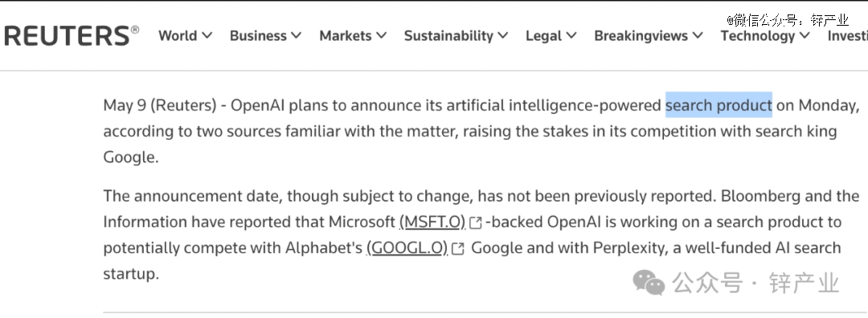868x318 pixels.
Task: Expand the Technology menu chevron
Action: [805, 36]
